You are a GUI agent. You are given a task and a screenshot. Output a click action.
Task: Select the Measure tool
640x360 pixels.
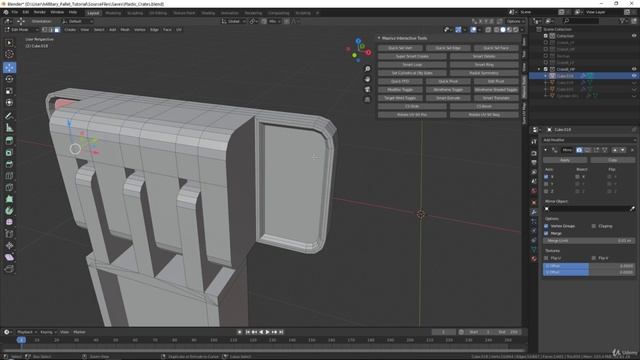(9, 128)
